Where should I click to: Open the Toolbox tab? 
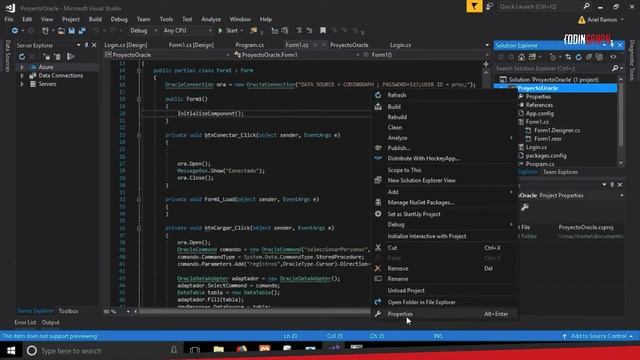(x=68, y=311)
